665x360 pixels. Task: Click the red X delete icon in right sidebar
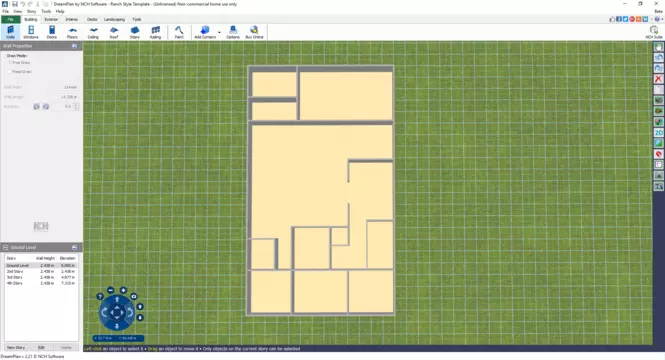coord(658,79)
